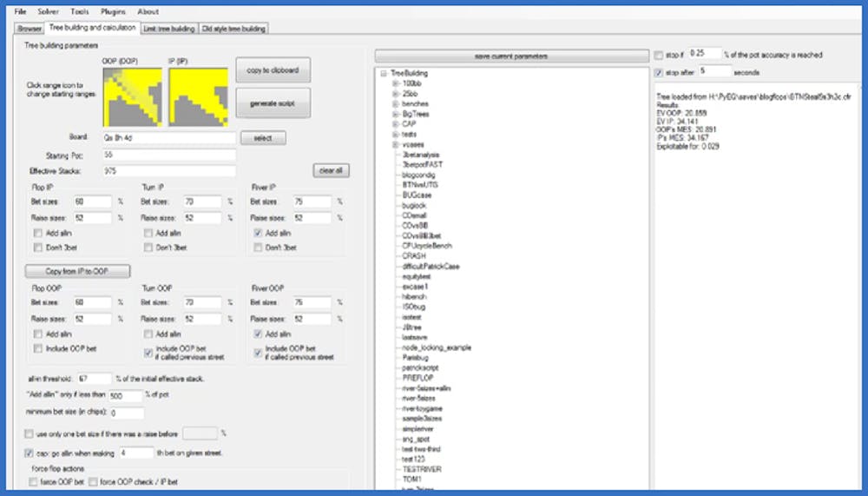The image size is (868, 496).
Task: Expand the benches folder
Action: click(396, 103)
